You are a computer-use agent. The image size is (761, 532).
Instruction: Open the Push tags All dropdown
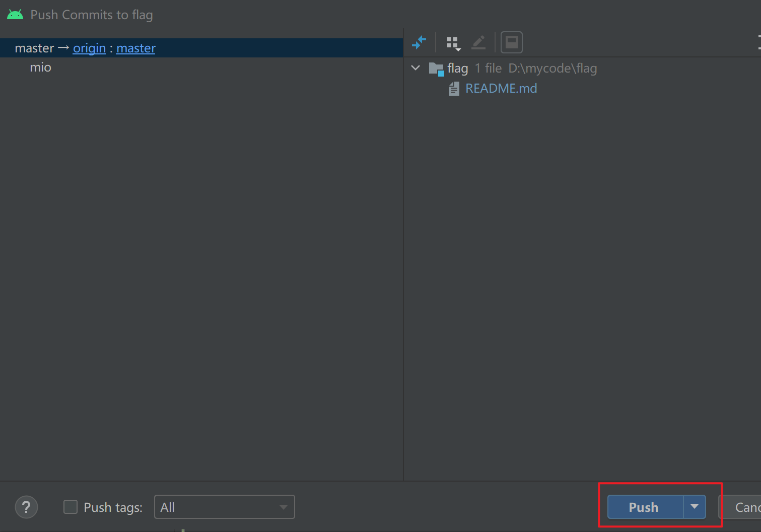click(x=225, y=507)
